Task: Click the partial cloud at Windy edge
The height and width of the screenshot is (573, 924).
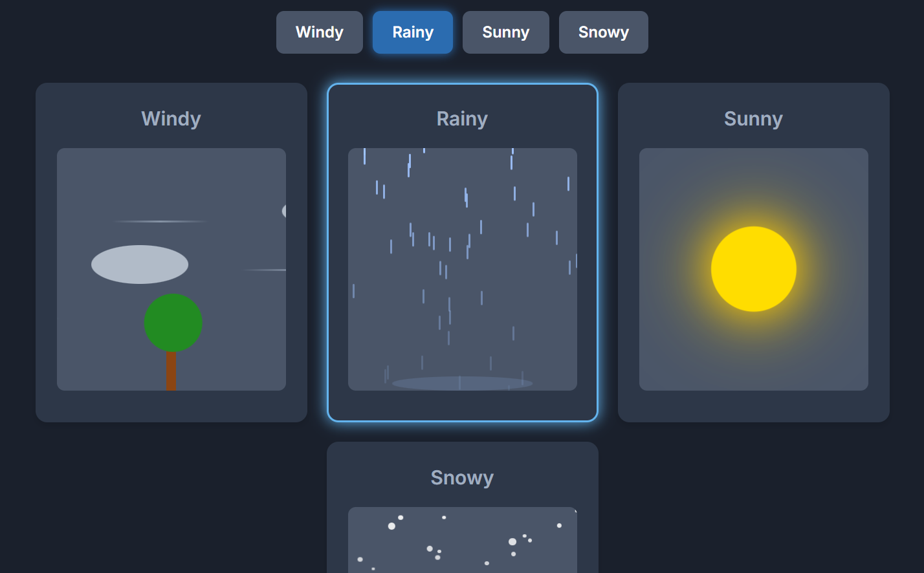Action: click(284, 211)
